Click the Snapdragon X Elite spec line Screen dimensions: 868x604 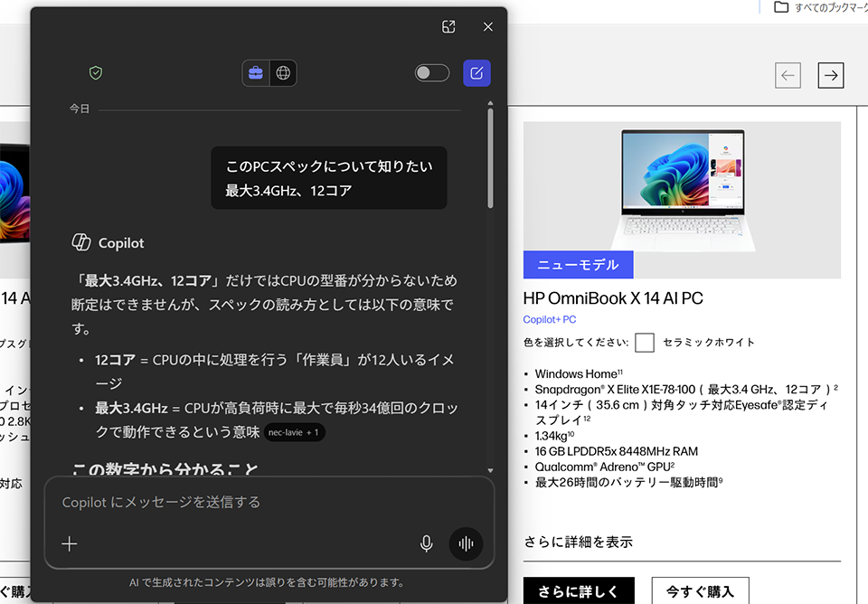tap(686, 389)
